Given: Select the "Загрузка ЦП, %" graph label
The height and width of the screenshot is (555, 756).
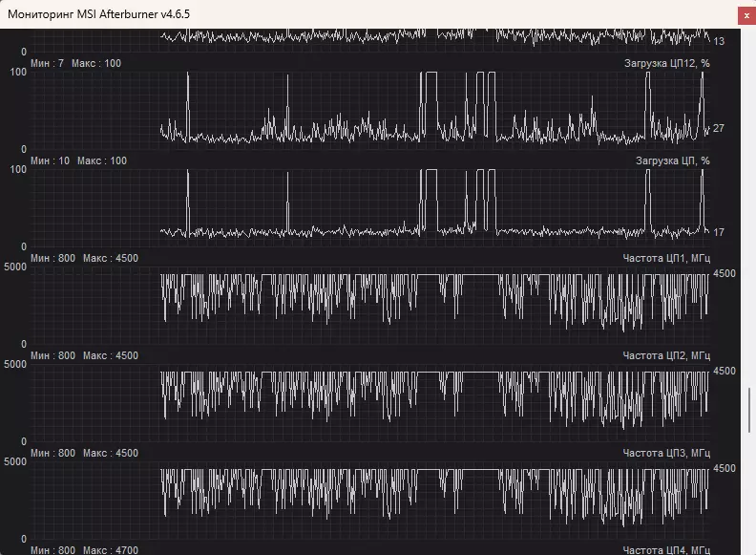Looking at the screenshot, I should (672, 160).
